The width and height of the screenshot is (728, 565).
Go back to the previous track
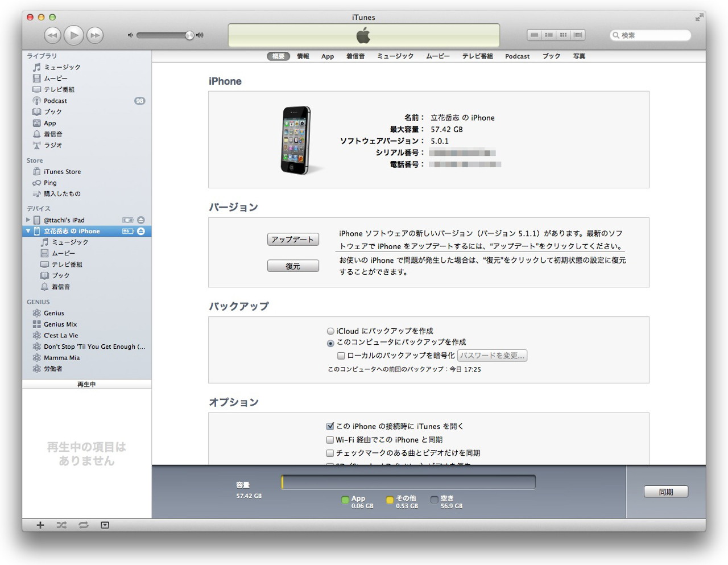52,35
